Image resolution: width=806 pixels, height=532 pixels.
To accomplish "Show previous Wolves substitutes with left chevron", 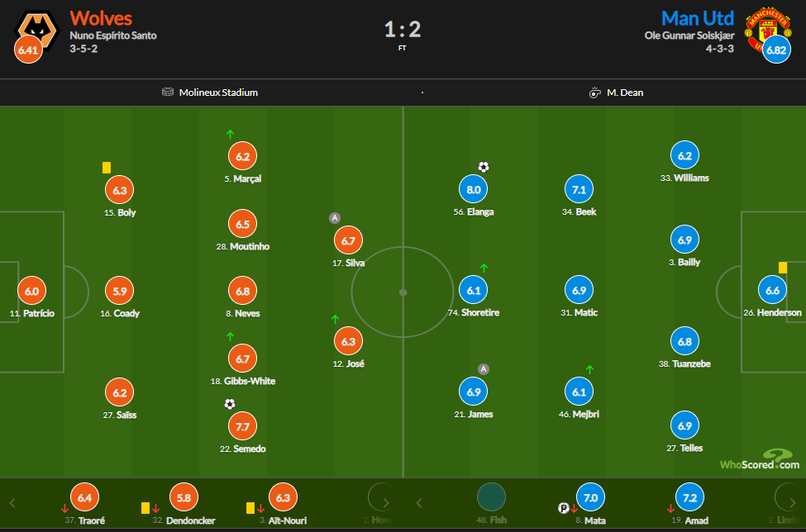I will coord(13,503).
